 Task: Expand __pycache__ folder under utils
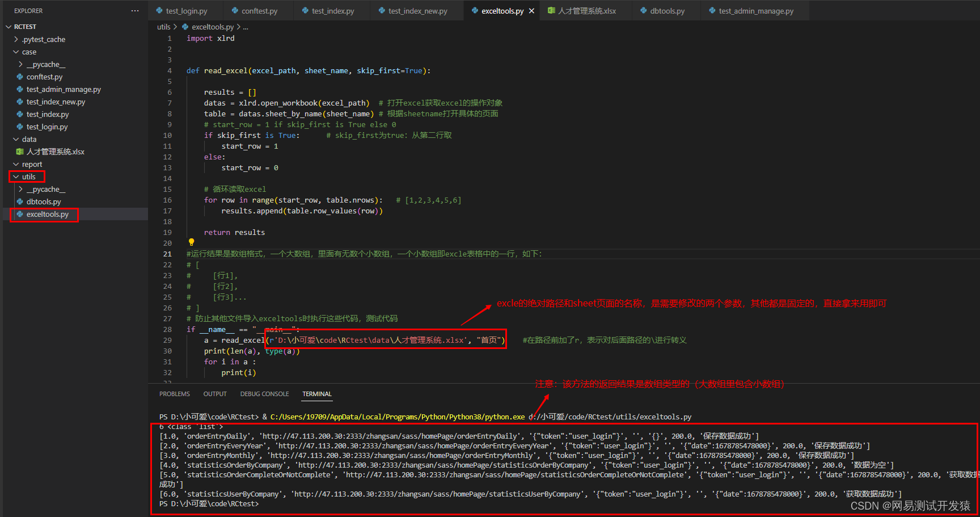tap(21, 189)
